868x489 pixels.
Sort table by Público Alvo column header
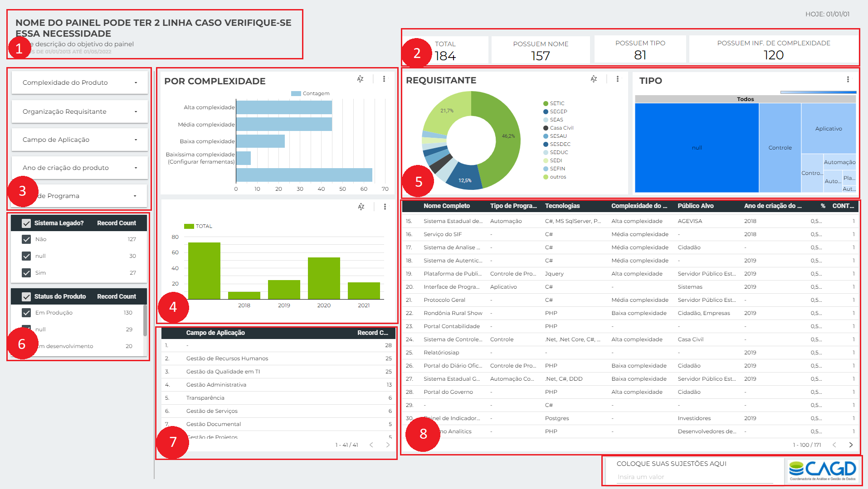click(x=696, y=206)
